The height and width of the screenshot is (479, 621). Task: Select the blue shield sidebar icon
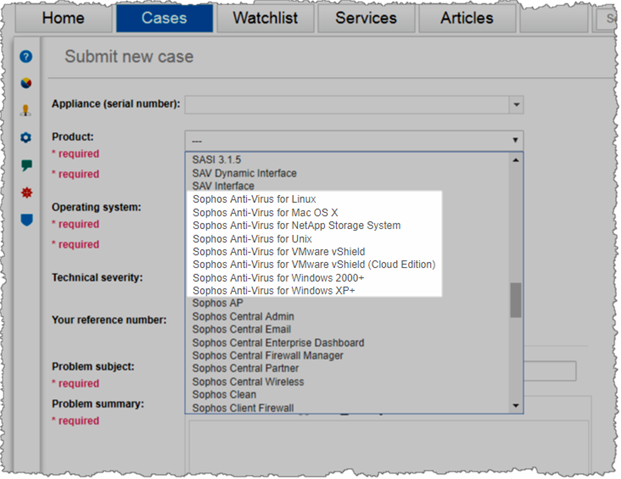27,220
